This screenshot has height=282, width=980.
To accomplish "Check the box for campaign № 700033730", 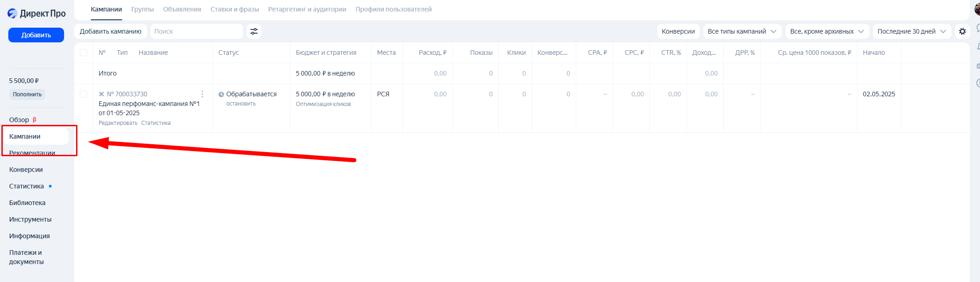I will pyautogui.click(x=83, y=94).
